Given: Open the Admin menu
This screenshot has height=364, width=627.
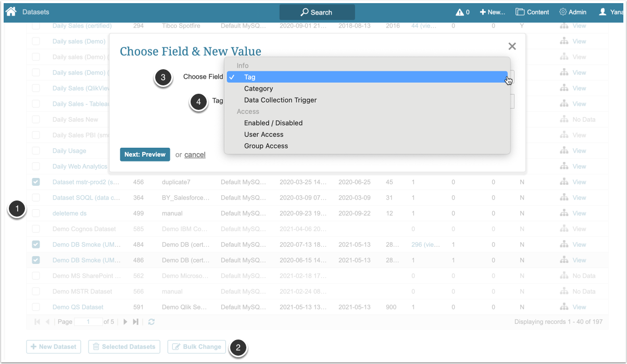Looking at the screenshot, I should 573,12.
